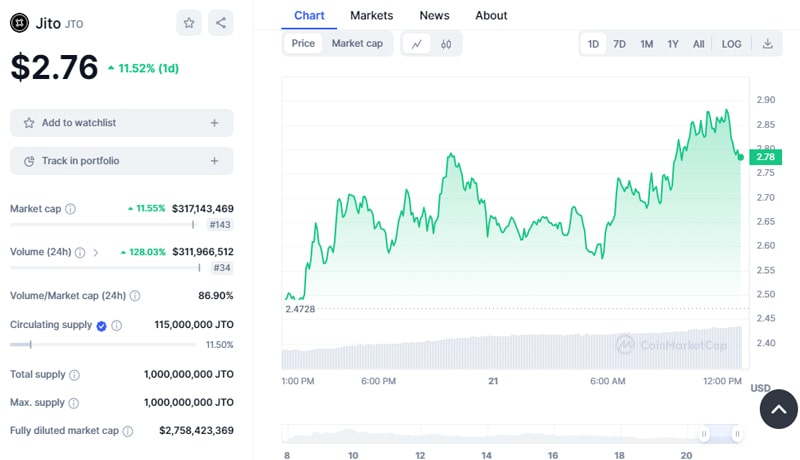Click Add to watchlist button
The width and height of the screenshot is (800, 460).
tap(121, 123)
